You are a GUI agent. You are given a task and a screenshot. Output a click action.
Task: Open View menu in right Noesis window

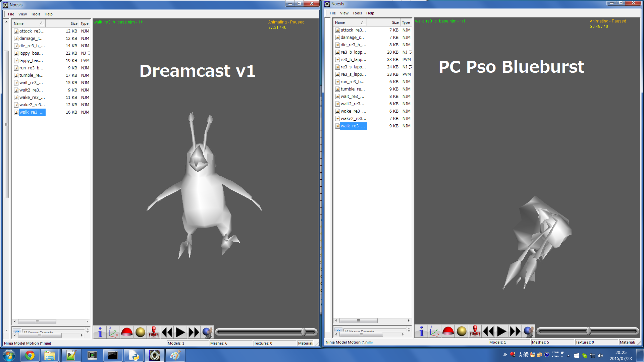click(344, 13)
